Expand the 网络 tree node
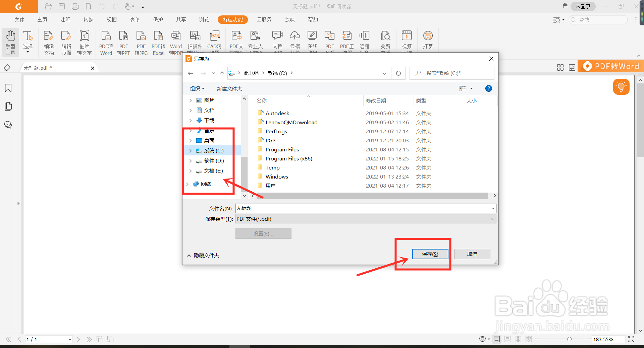 pyautogui.click(x=187, y=184)
